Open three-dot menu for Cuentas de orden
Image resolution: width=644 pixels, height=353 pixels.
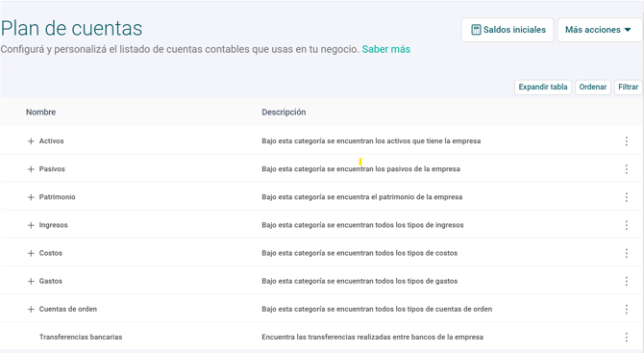click(x=627, y=309)
